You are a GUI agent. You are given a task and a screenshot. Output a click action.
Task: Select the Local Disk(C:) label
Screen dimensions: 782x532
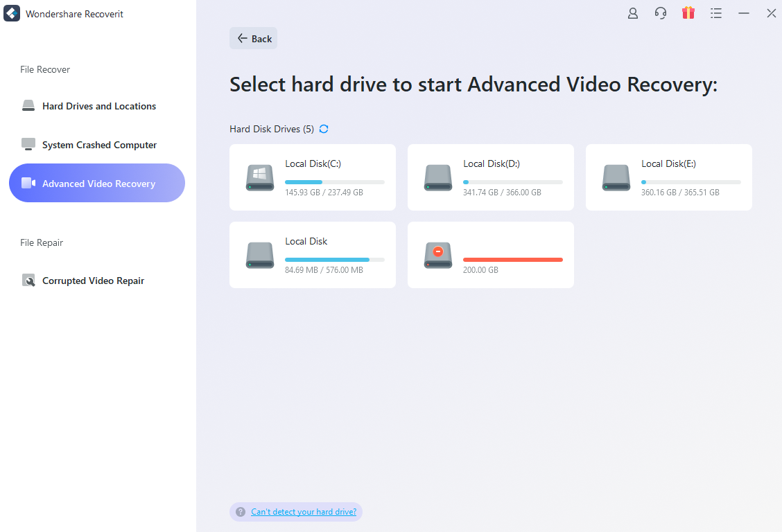coord(313,164)
